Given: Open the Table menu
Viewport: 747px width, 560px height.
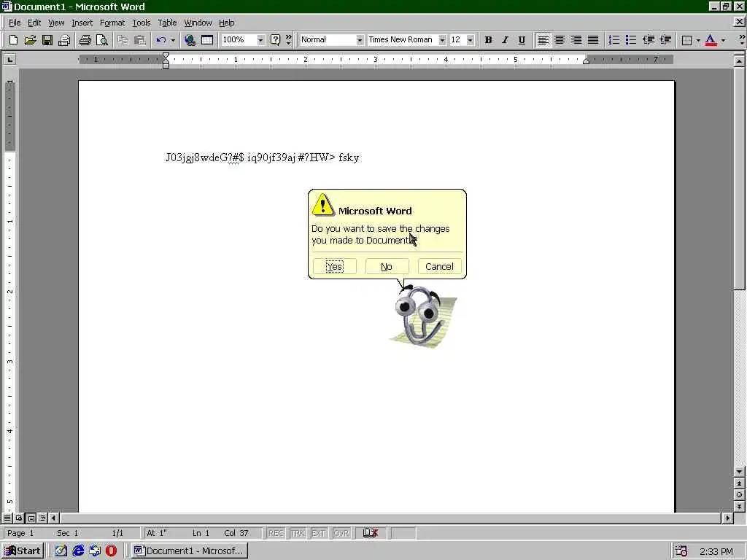Looking at the screenshot, I should [x=167, y=23].
